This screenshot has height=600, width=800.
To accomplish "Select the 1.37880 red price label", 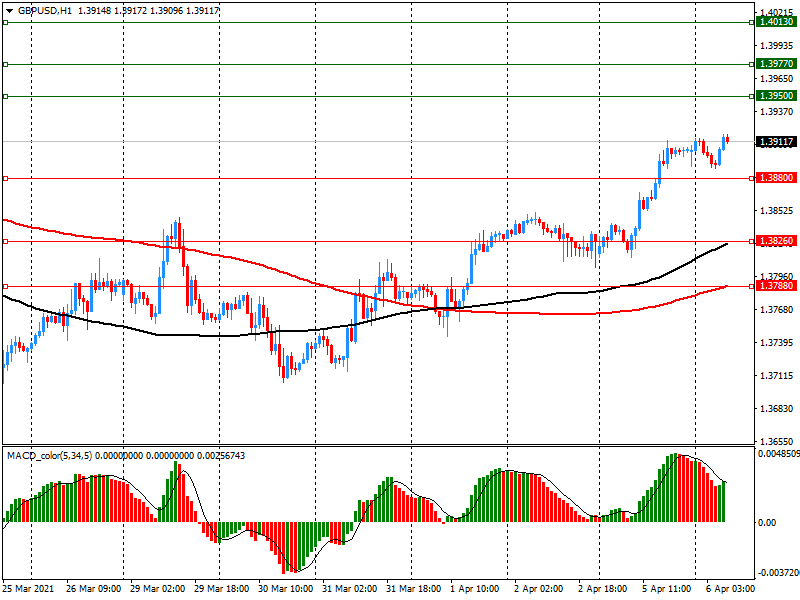I will pyautogui.click(x=776, y=286).
